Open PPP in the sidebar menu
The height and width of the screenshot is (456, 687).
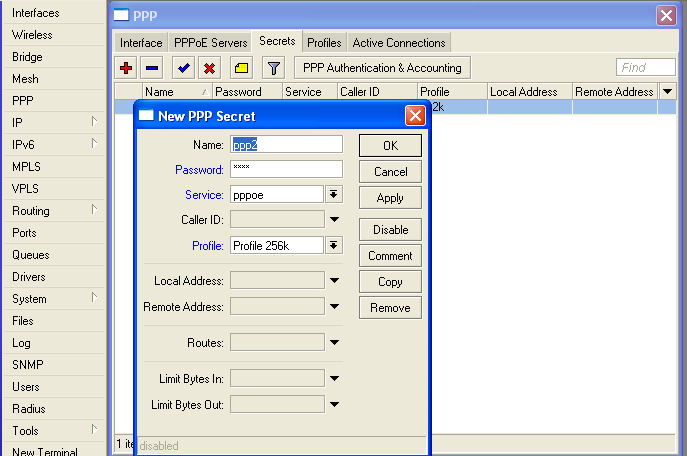pyautogui.click(x=53, y=101)
